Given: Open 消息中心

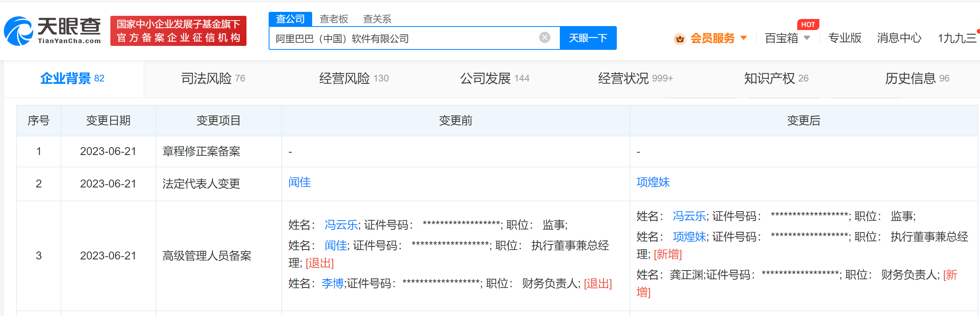Looking at the screenshot, I should pos(899,38).
